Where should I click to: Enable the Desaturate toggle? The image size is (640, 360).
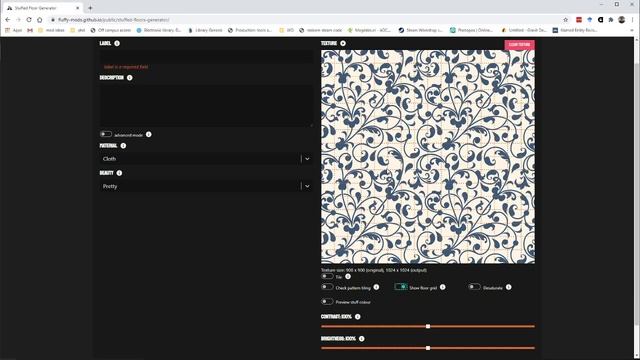tap(474, 287)
